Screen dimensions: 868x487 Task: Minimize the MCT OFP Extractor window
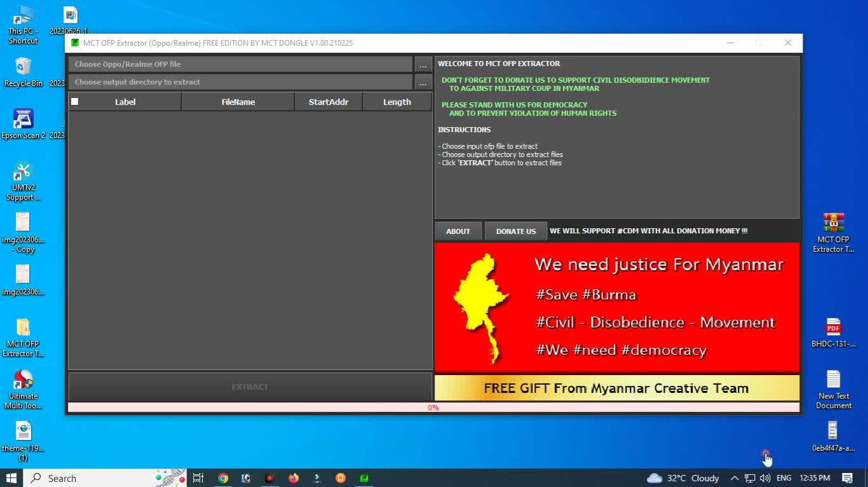[x=730, y=43]
